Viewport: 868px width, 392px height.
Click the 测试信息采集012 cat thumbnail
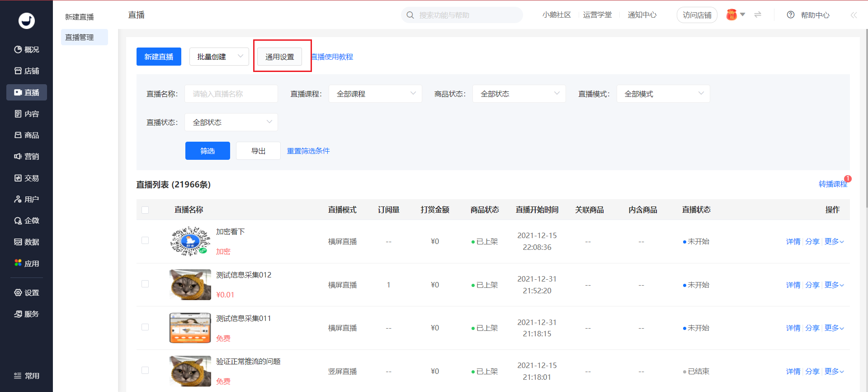point(190,285)
